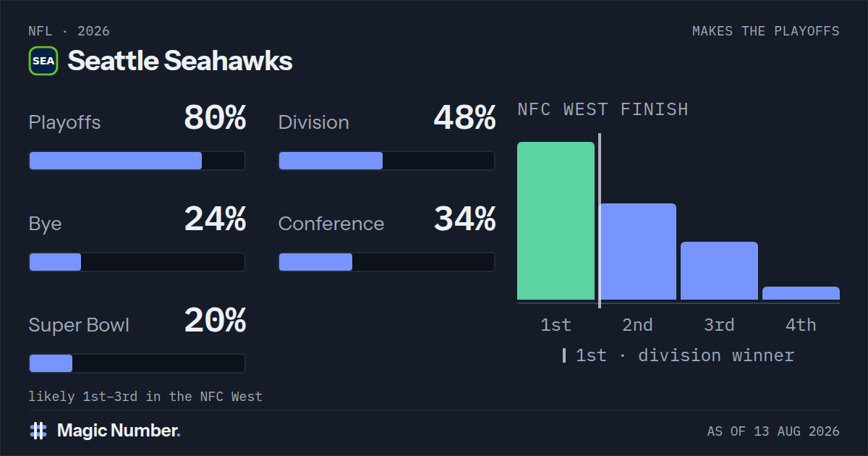Click the AS OF 13 AUG 2026 date
The height and width of the screenshot is (456, 868).
pyautogui.click(x=773, y=431)
